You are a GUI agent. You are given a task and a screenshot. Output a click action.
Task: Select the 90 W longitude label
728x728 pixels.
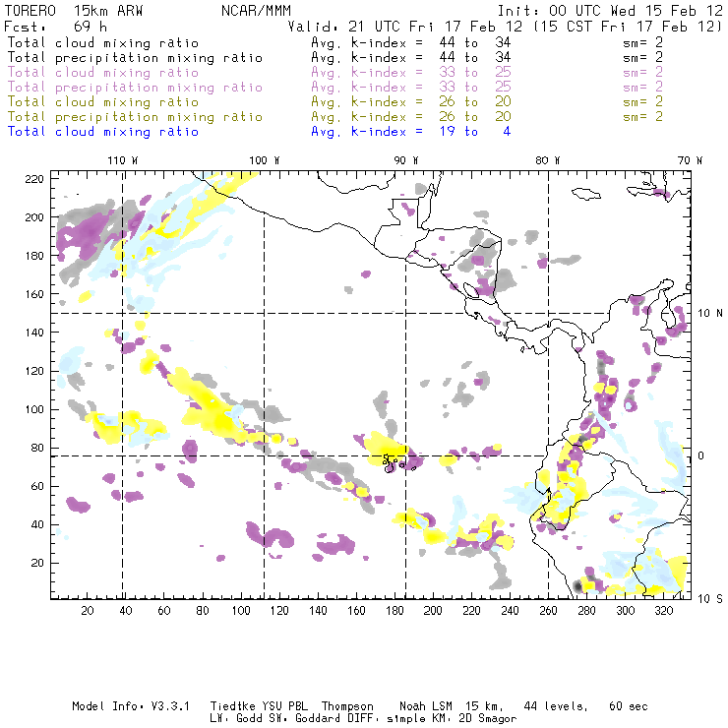[x=405, y=159]
